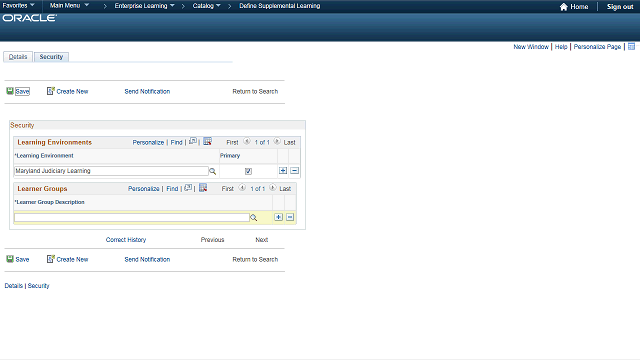This screenshot has width=640, height=360.
Task: Delete Learning Environments row with minus
Action: [294, 171]
